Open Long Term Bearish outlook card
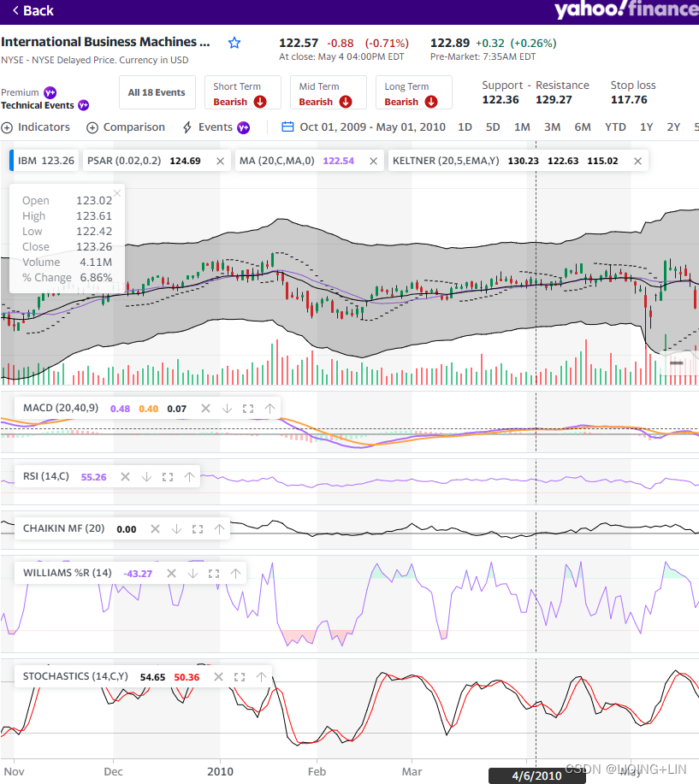Image resolution: width=699 pixels, height=784 pixels. [x=414, y=92]
